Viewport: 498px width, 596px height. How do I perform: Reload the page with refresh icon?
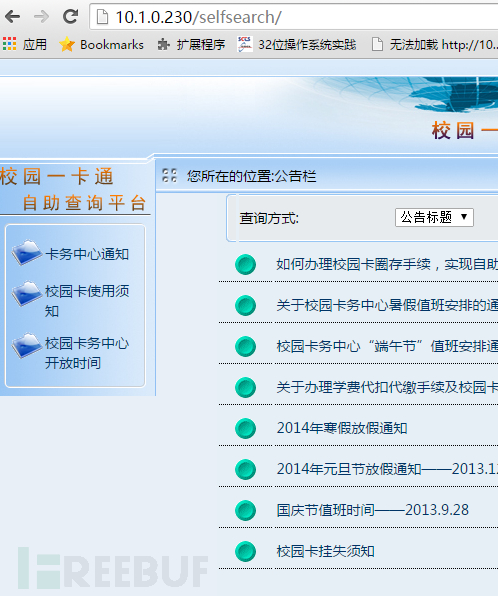(70, 17)
